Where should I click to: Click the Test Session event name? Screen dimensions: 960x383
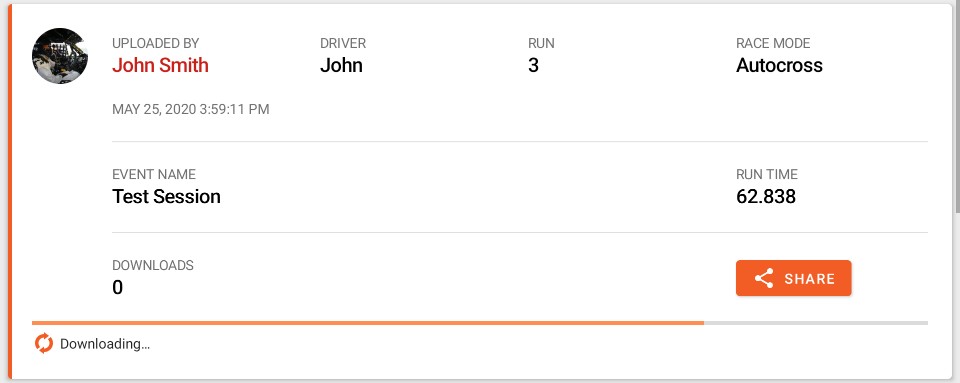pyautogui.click(x=167, y=196)
